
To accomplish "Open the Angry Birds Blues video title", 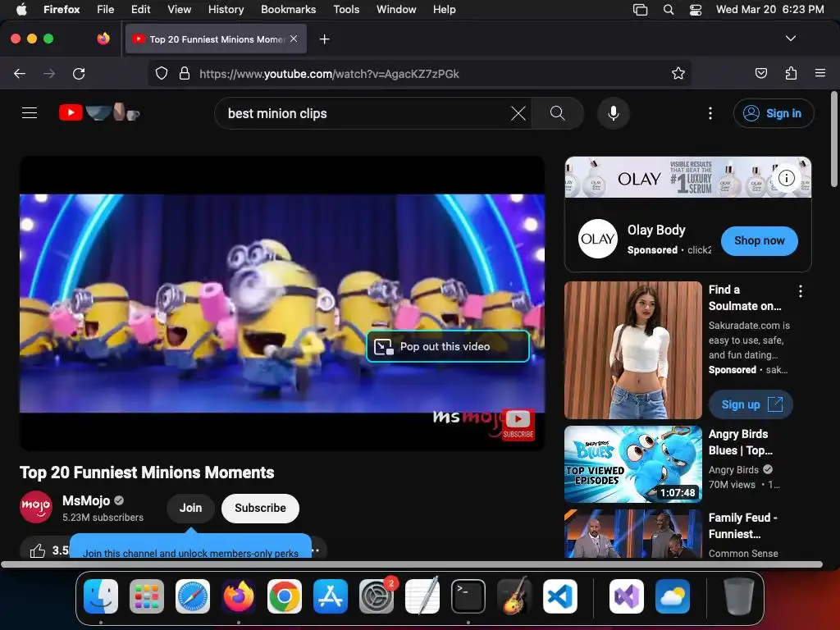I will click(x=741, y=442).
